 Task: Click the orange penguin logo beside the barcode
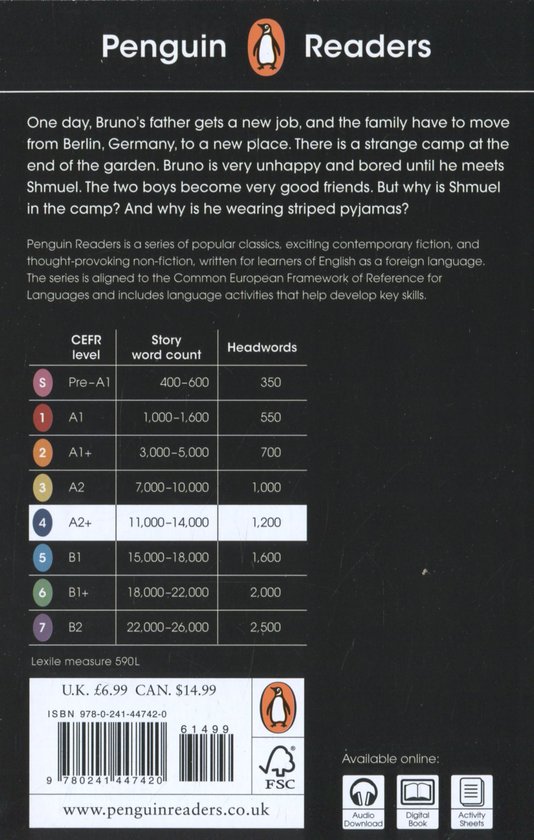point(278,708)
